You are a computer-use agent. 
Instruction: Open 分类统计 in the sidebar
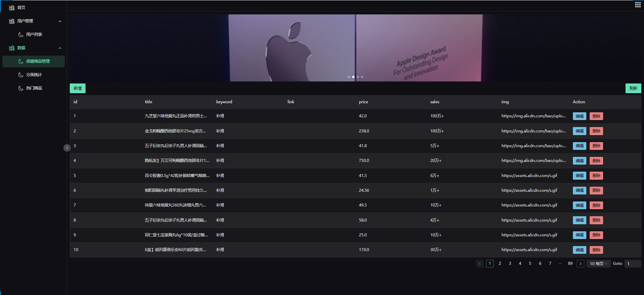click(x=34, y=74)
